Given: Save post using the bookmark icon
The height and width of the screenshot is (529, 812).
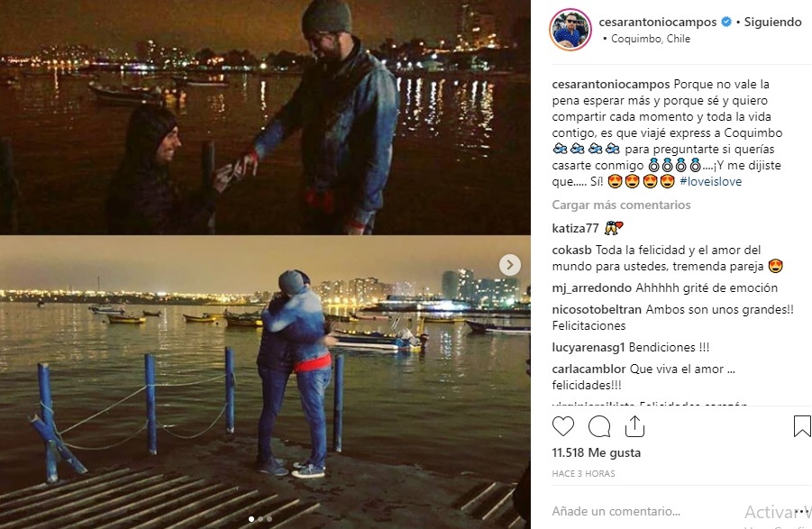Looking at the screenshot, I should (x=802, y=426).
